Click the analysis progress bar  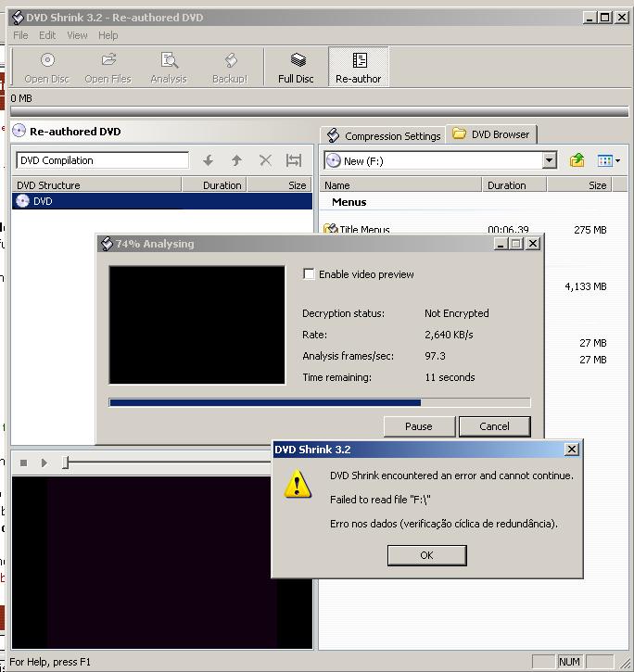click(x=320, y=402)
